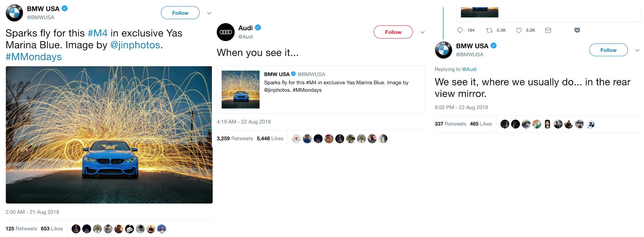Like the tweet showing 5.5K likes
Screen dimensions: 644x237
[519, 30]
